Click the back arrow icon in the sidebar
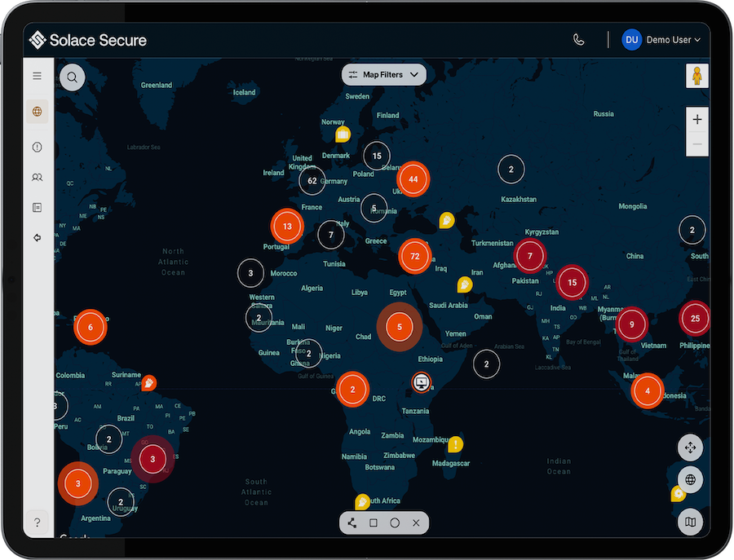Image resolution: width=734 pixels, height=560 pixels. (x=37, y=237)
